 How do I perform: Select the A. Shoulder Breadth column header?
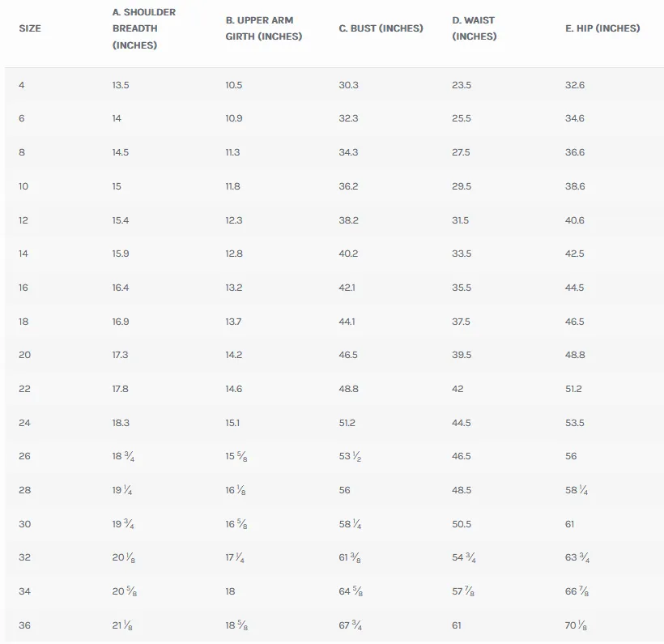coord(144,28)
